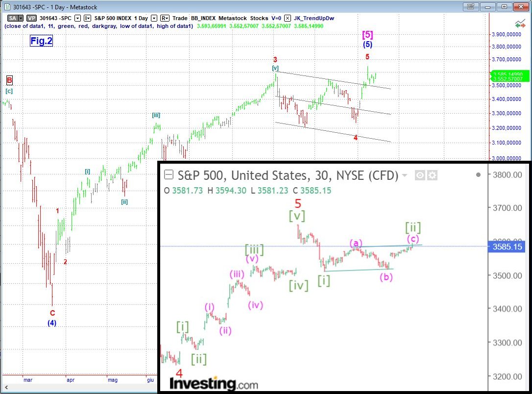Open the R dropdown before Trade

[165, 18]
